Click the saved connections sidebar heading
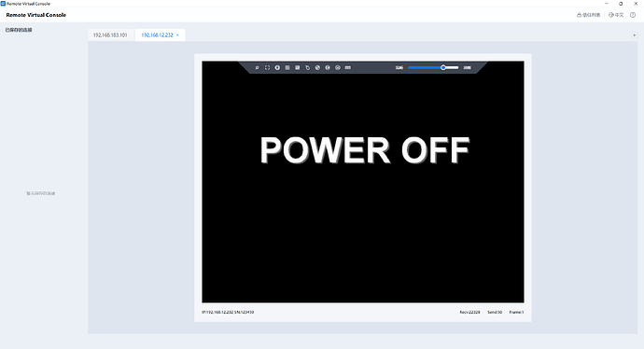Screen dimensions: 644x349 [x=19, y=30]
